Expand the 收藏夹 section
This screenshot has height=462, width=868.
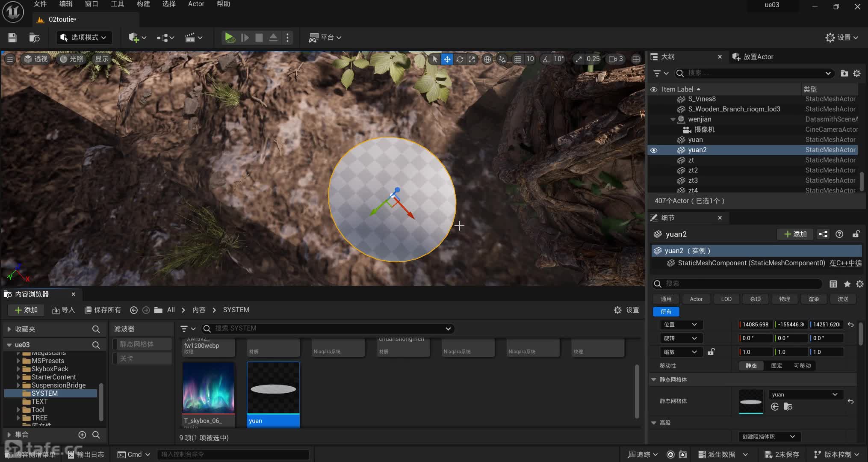(x=9, y=329)
